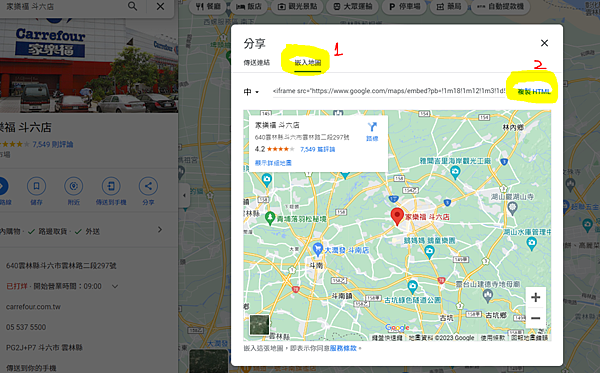The image size is (600, 373).
Task: Toggle the satellite layer thumbnail in the preview
Action: [x=259, y=325]
